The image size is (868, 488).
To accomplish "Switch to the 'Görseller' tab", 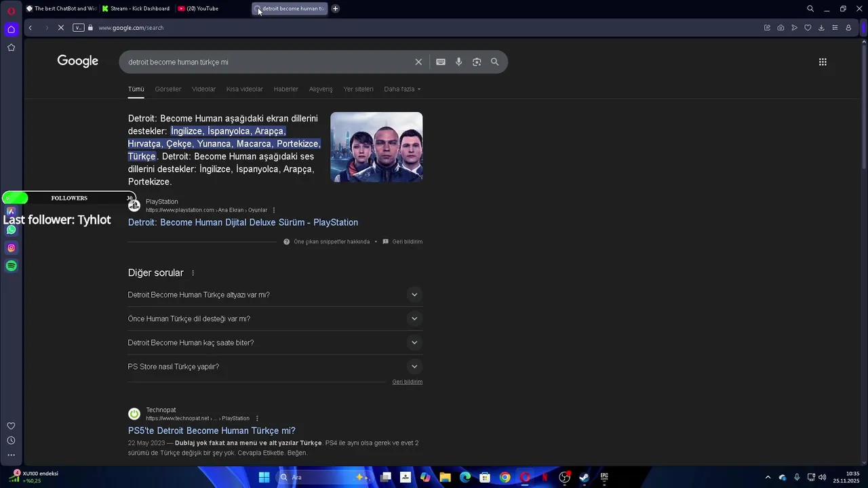I will [x=168, y=89].
